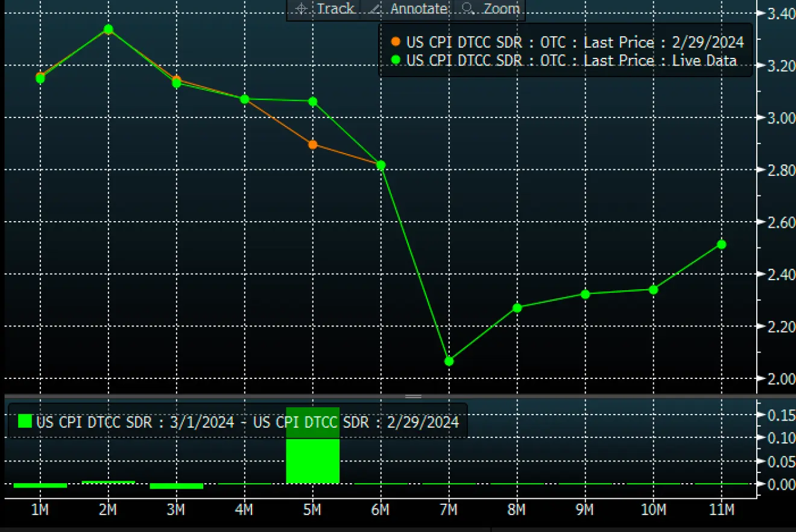Image resolution: width=796 pixels, height=532 pixels.
Task: Click orange legend dot for 2/29/2024 series
Action: tap(396, 42)
